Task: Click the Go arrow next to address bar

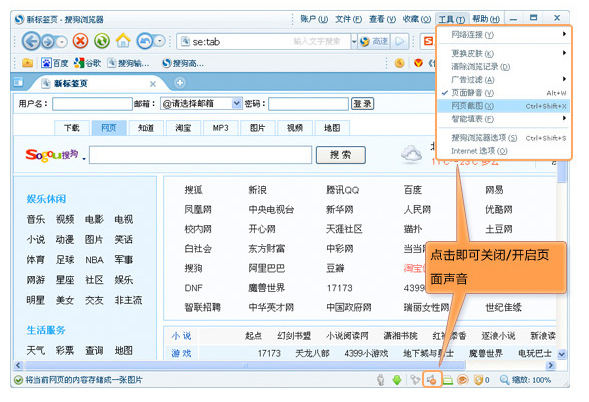Action: pyautogui.click(x=400, y=41)
